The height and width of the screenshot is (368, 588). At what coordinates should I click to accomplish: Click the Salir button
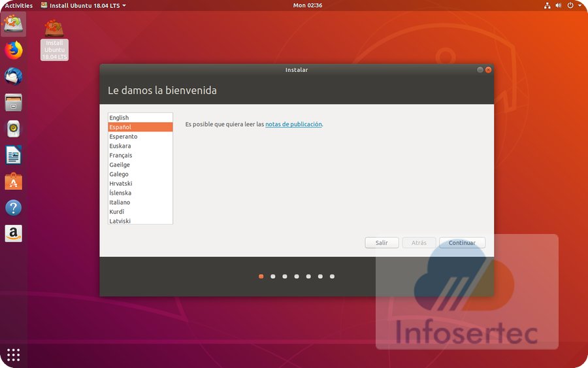[x=382, y=243]
